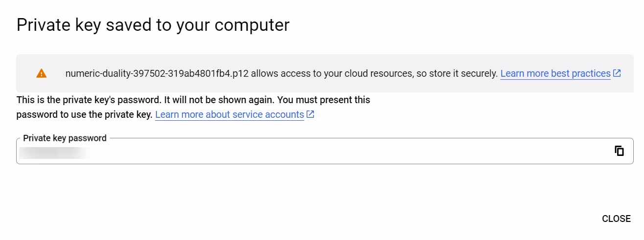Click the "Private key password" field label

(x=65, y=138)
